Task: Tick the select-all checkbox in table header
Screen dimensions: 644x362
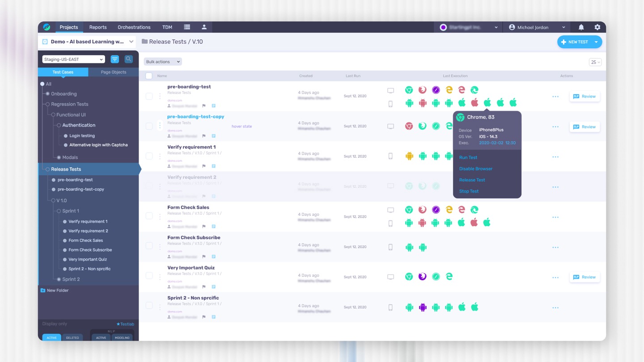Action: (x=149, y=76)
